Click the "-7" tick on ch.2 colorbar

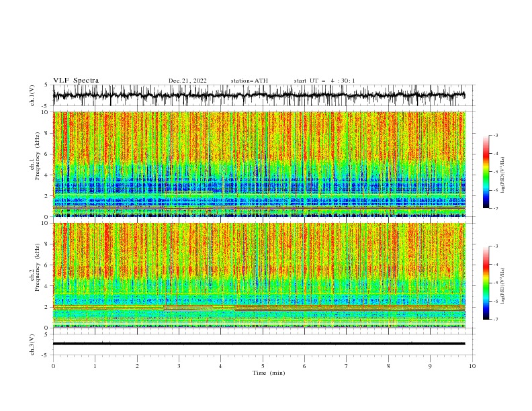point(495,320)
